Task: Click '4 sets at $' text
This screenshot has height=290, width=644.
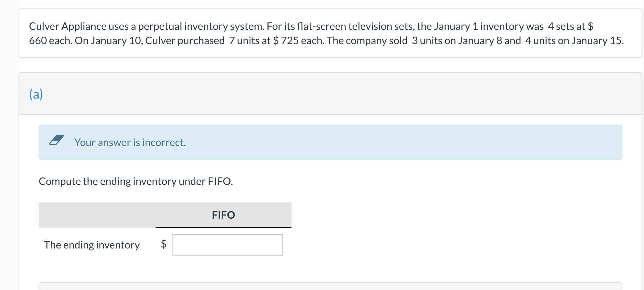Action: (x=570, y=26)
